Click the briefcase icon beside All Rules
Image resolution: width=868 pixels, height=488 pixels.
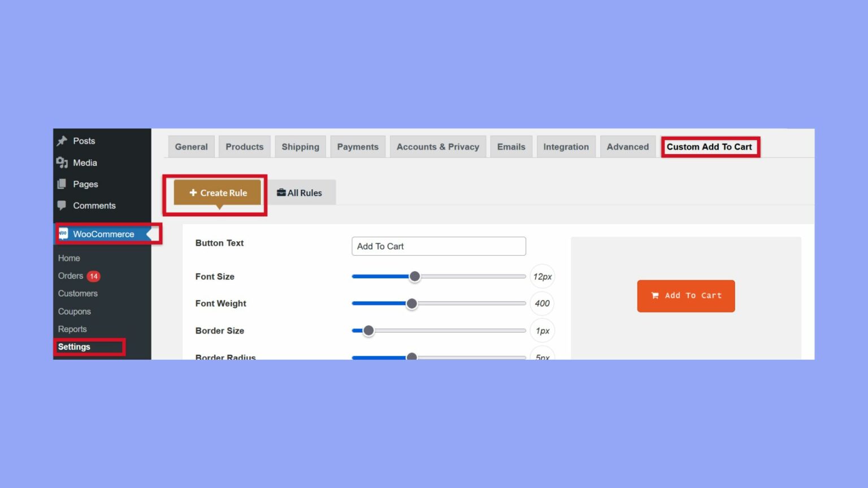(281, 193)
